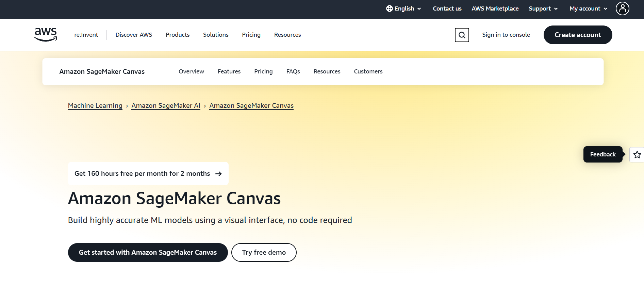Expand the Support dropdown menu
The height and width of the screenshot is (306, 644).
point(543,8)
